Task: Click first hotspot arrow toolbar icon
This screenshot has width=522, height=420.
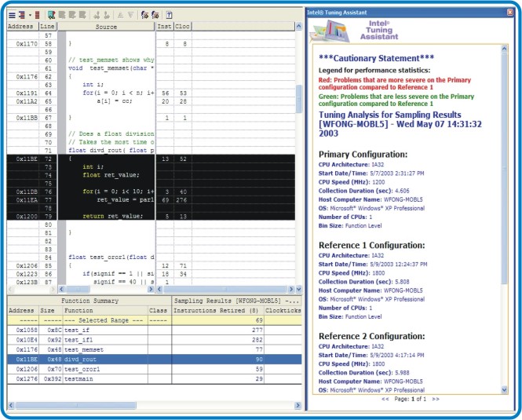Action: pos(144,15)
